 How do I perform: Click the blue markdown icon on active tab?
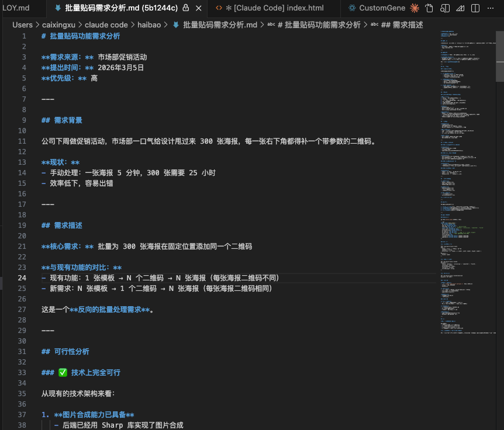(58, 8)
